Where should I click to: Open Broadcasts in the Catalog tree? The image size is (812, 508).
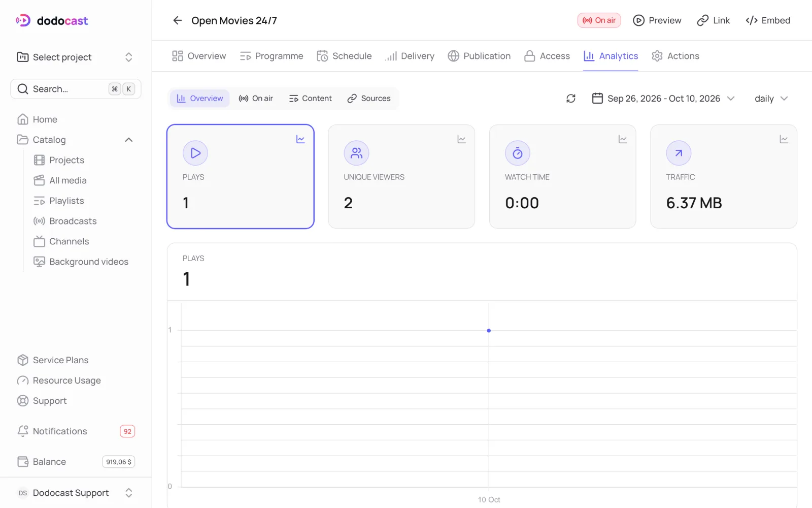(65, 221)
